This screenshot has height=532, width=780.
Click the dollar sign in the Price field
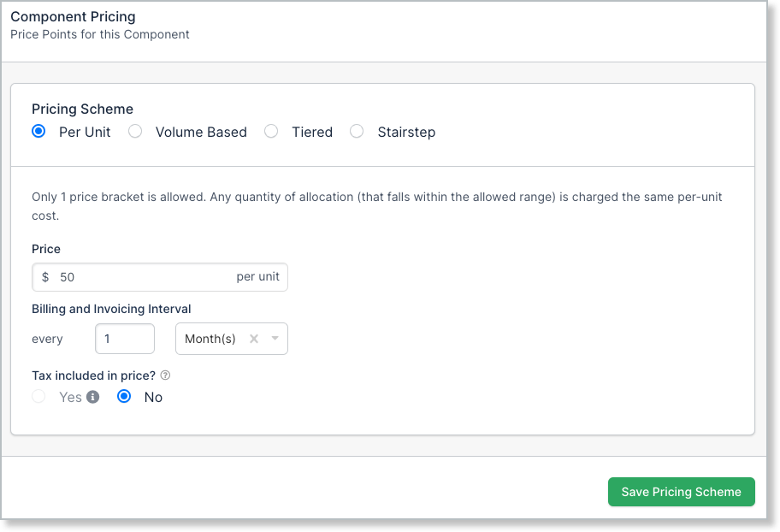point(45,277)
